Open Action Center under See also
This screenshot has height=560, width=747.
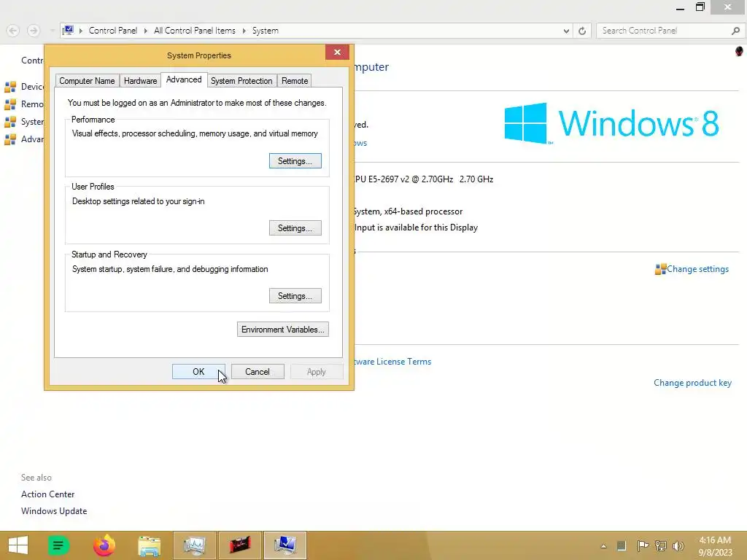tap(47, 494)
